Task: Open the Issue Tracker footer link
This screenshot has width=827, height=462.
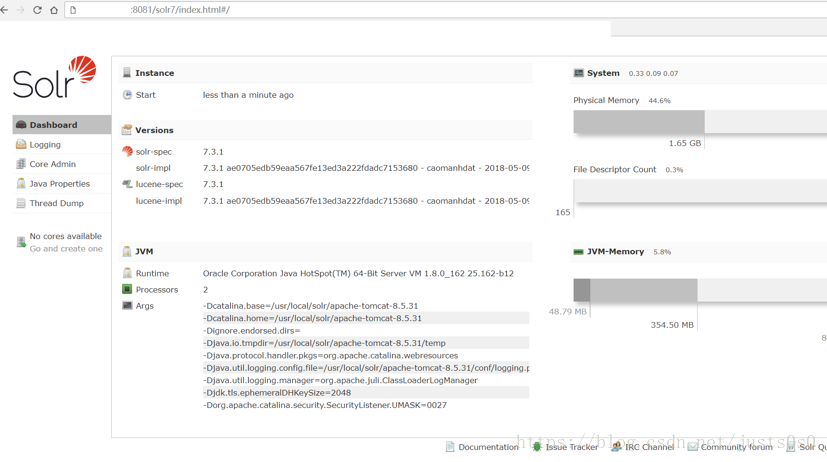Action: tap(572, 447)
